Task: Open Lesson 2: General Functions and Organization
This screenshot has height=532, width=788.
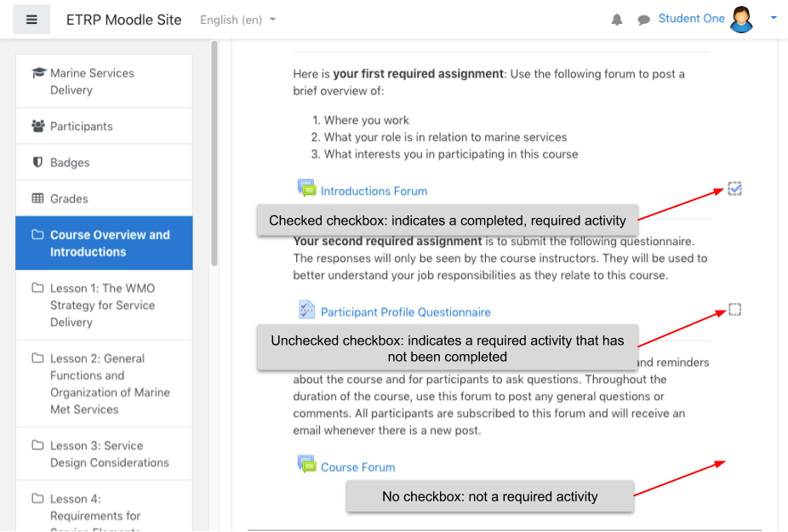Action: pos(104,384)
